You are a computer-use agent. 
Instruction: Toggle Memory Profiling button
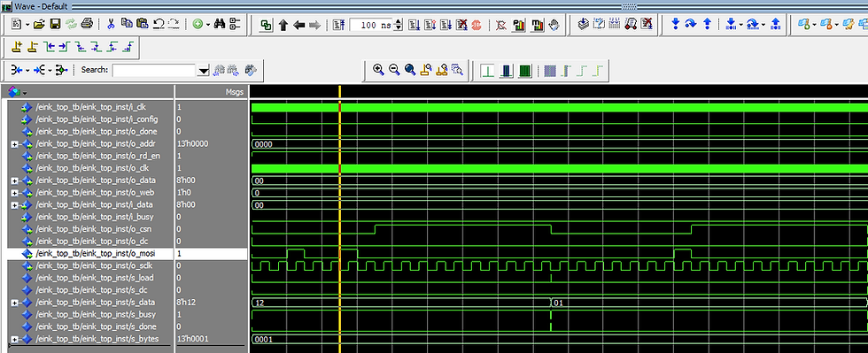coord(538,26)
